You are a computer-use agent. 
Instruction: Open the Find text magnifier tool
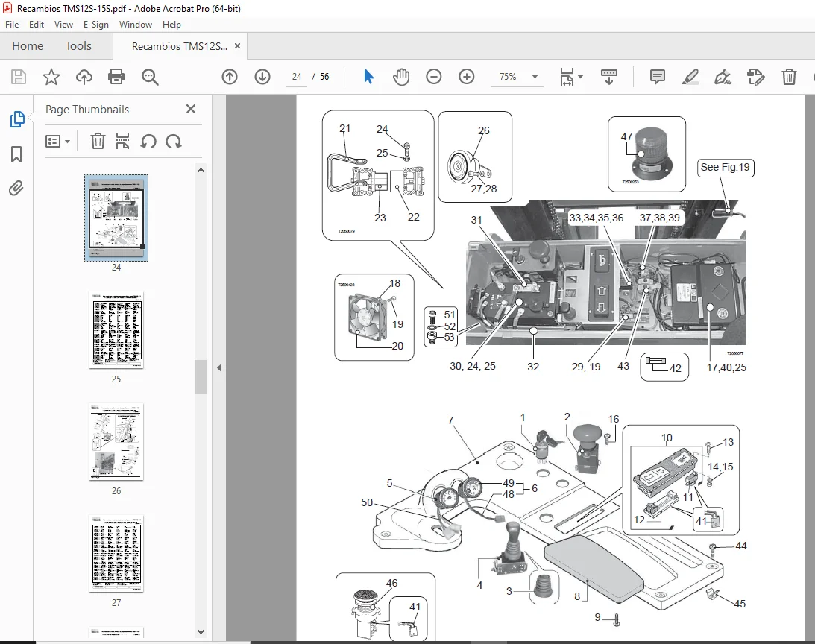(150, 77)
